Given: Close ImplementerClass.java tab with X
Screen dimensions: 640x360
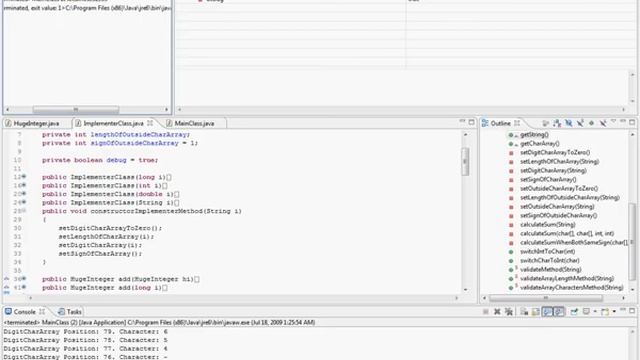Looking at the screenshot, I should (x=150, y=123).
